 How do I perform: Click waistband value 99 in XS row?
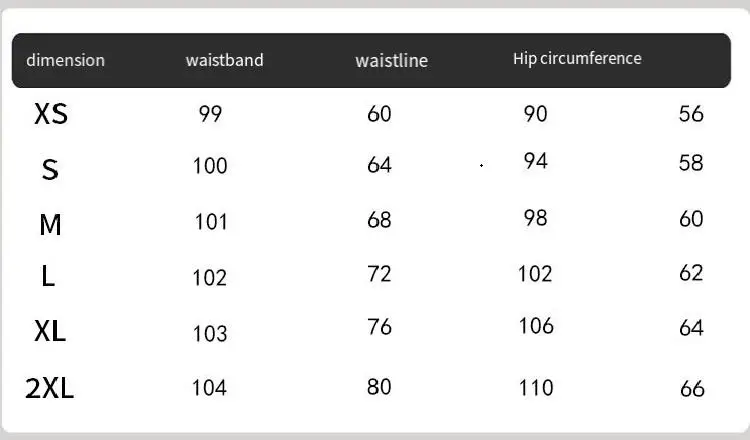point(210,114)
